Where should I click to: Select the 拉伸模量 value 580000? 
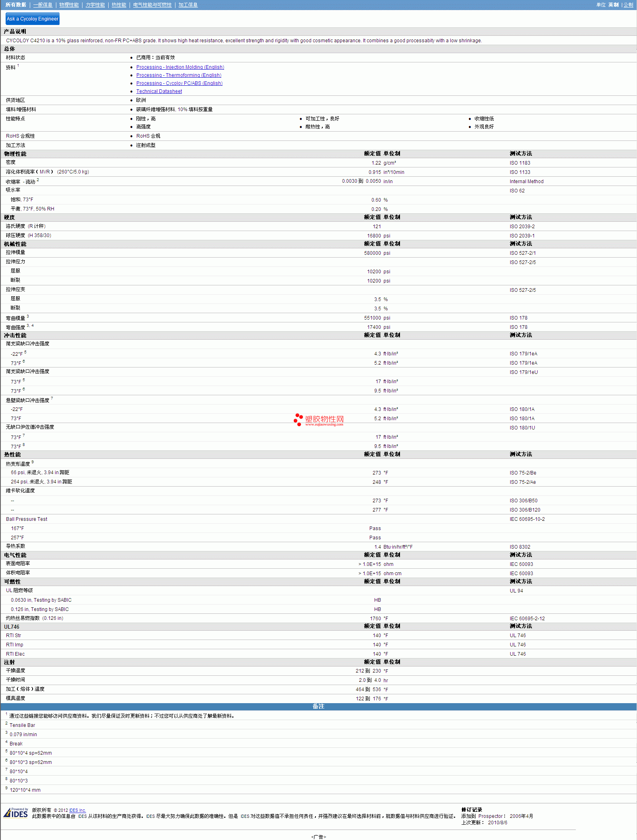click(372, 253)
